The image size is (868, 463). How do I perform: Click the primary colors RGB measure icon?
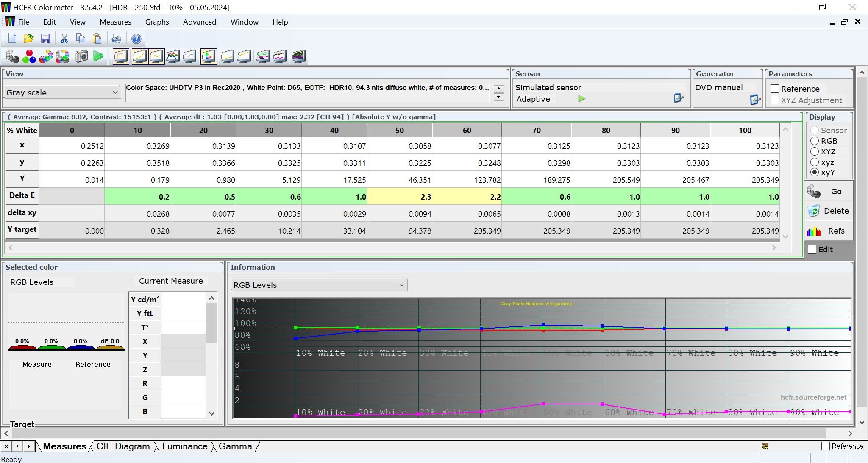29,56
